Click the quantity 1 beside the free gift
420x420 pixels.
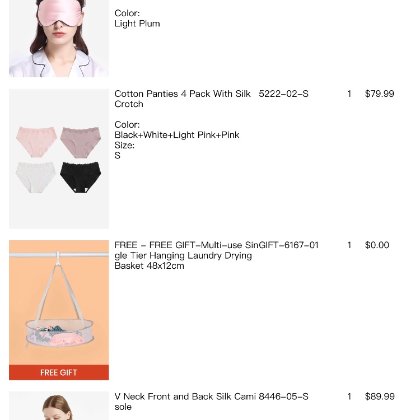tap(349, 245)
